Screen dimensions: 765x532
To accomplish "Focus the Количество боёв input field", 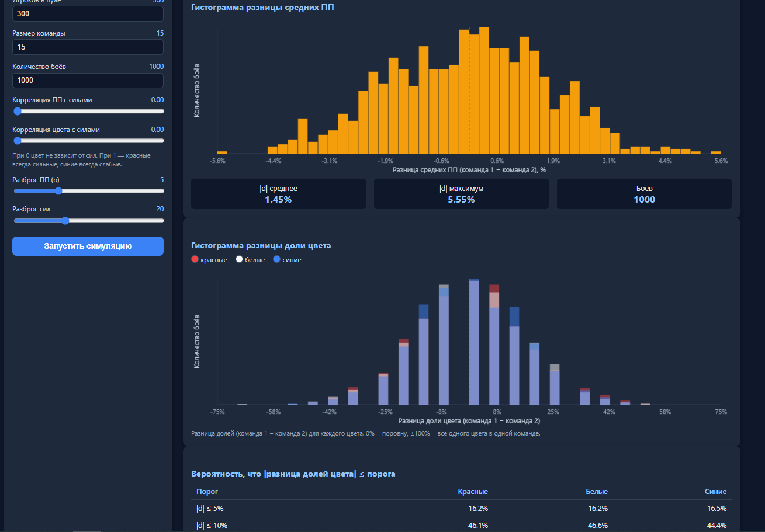I will tap(88, 81).
